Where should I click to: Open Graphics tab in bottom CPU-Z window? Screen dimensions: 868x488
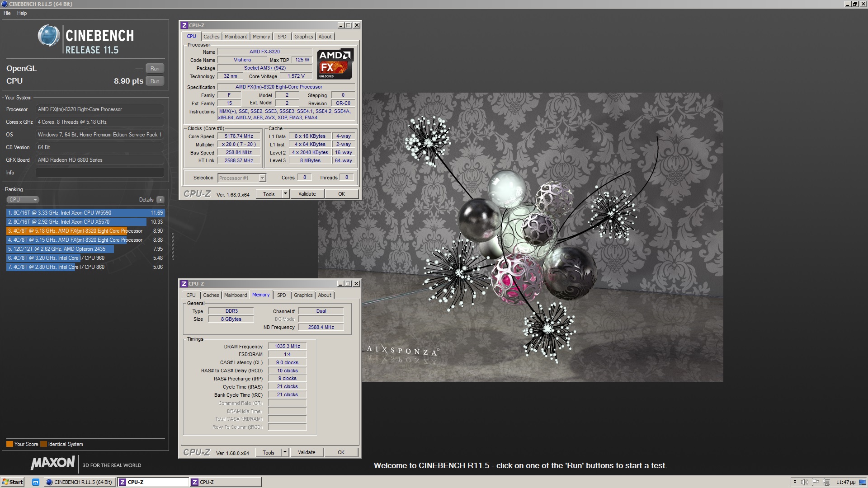303,295
